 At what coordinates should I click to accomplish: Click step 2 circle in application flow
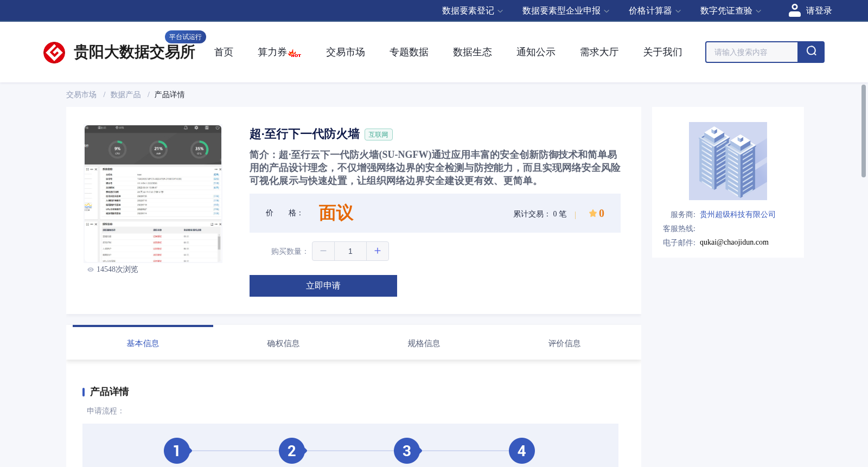(292, 451)
